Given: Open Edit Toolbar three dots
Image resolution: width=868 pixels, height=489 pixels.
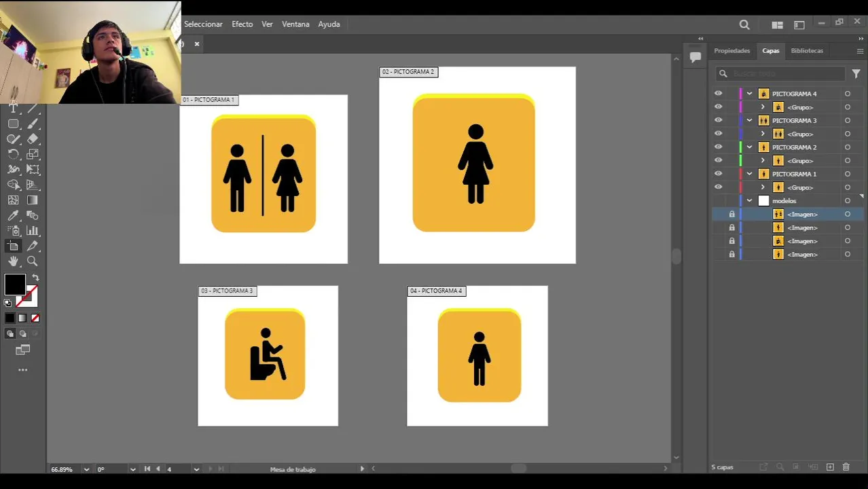Looking at the screenshot, I should [22, 370].
